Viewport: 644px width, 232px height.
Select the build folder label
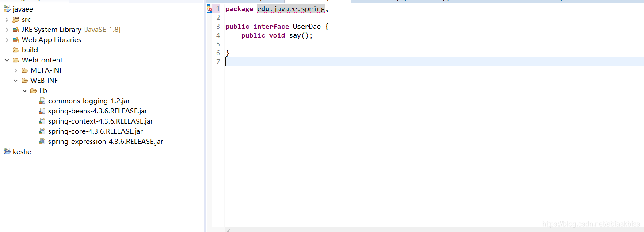(30, 50)
